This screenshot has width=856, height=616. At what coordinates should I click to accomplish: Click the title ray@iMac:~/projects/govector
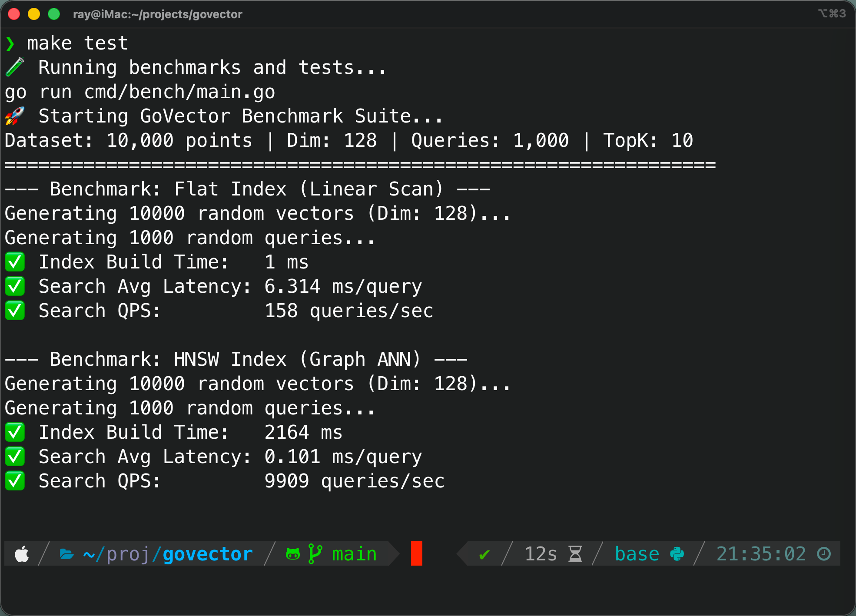(158, 14)
